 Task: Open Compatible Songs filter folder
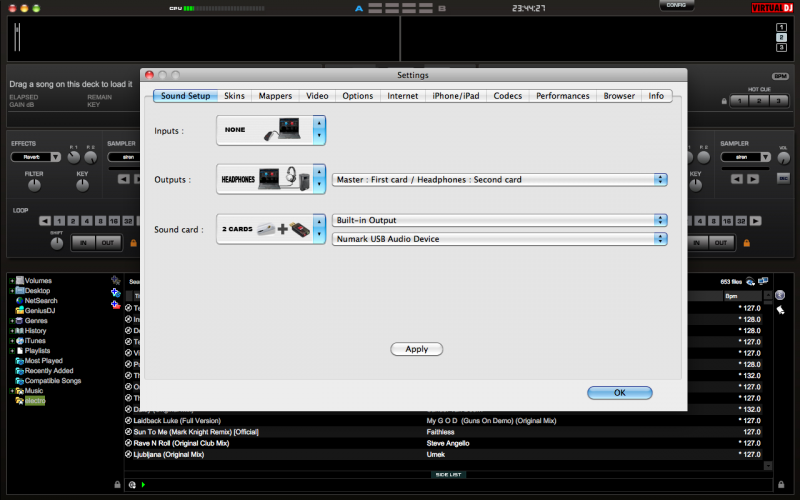click(x=48, y=381)
